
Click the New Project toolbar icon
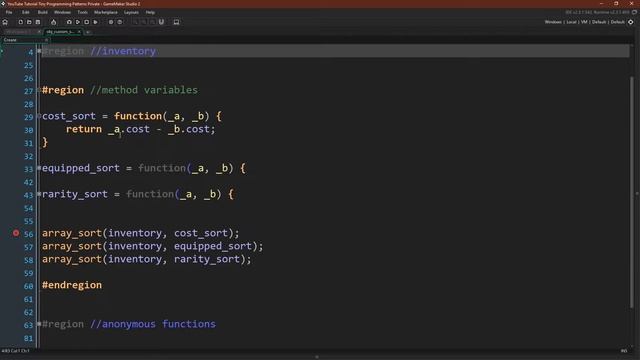[x=20, y=22]
